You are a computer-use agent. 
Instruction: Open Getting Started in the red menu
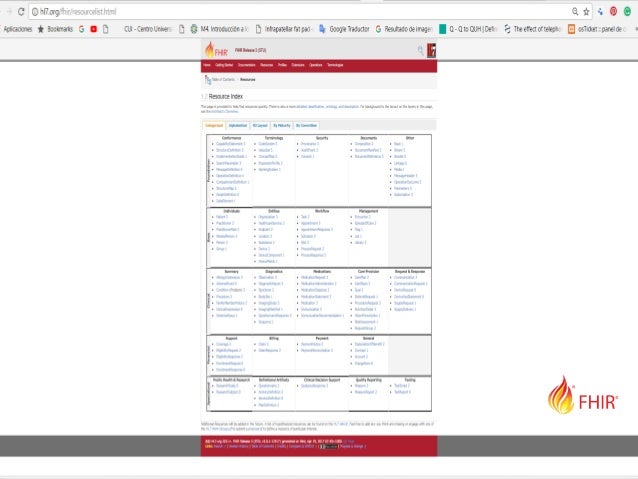224,65
